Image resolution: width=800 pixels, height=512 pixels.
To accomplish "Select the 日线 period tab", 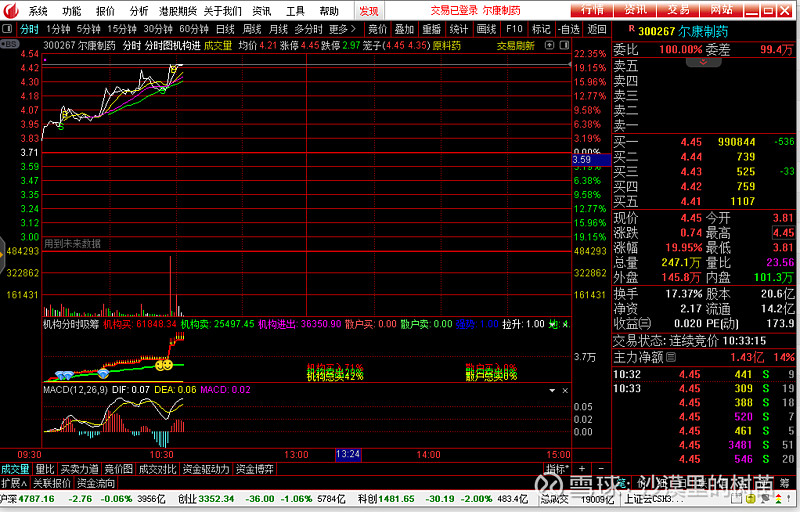I will click(225, 29).
